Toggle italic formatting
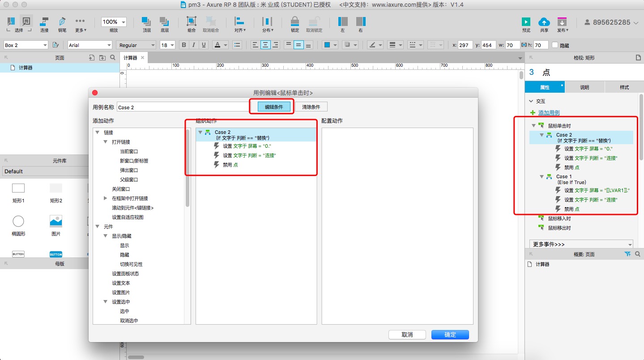 (194, 45)
